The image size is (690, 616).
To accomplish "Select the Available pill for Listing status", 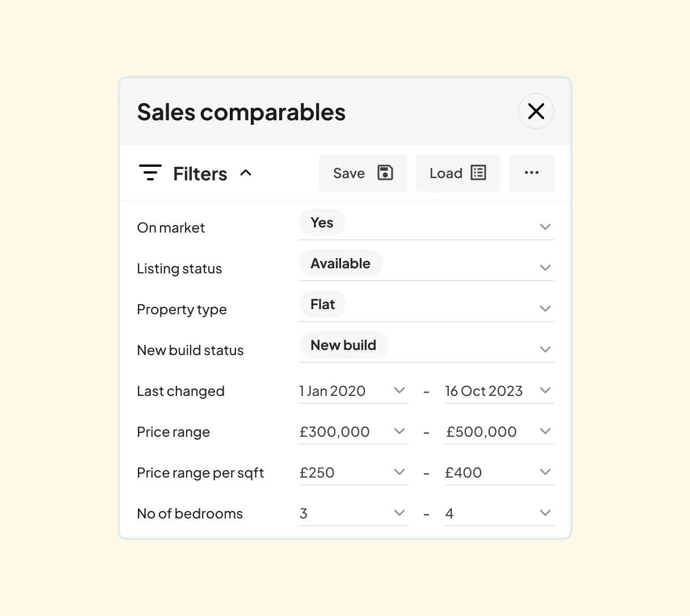I will click(x=340, y=263).
